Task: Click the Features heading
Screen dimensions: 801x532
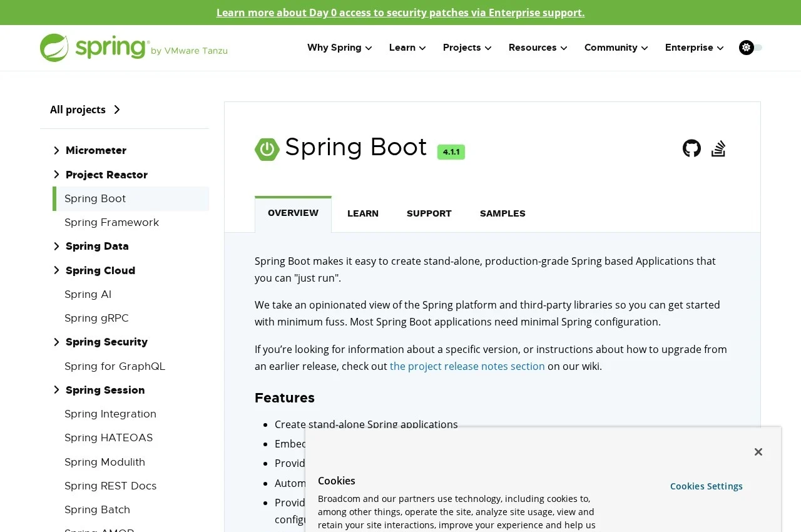Action: point(285,398)
